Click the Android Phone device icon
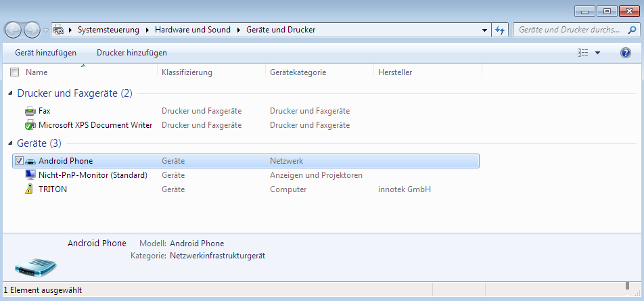Viewport: 644px width, 301px height. pos(30,161)
